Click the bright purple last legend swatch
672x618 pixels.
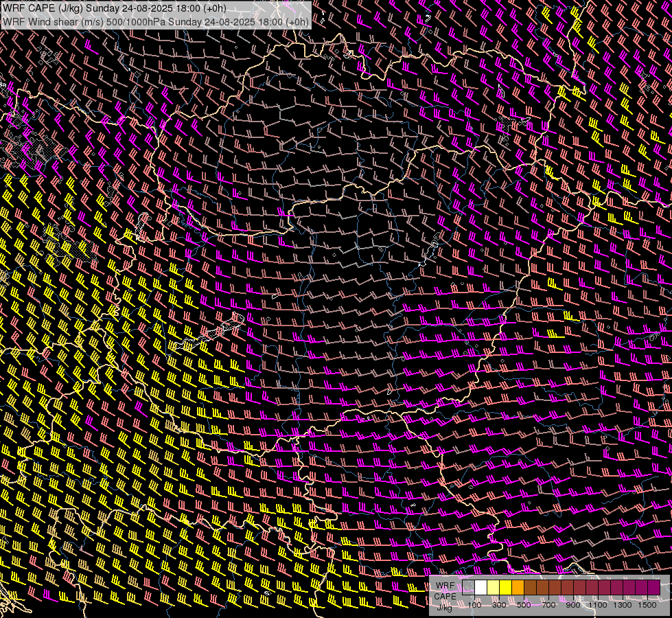point(654,587)
